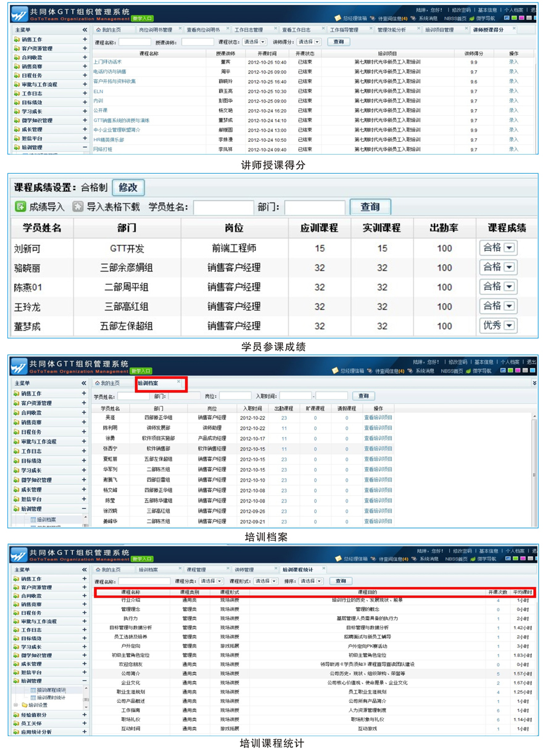Click the 经验值积分 folder icon in sidebar
The image size is (543, 756).
(x=16, y=715)
